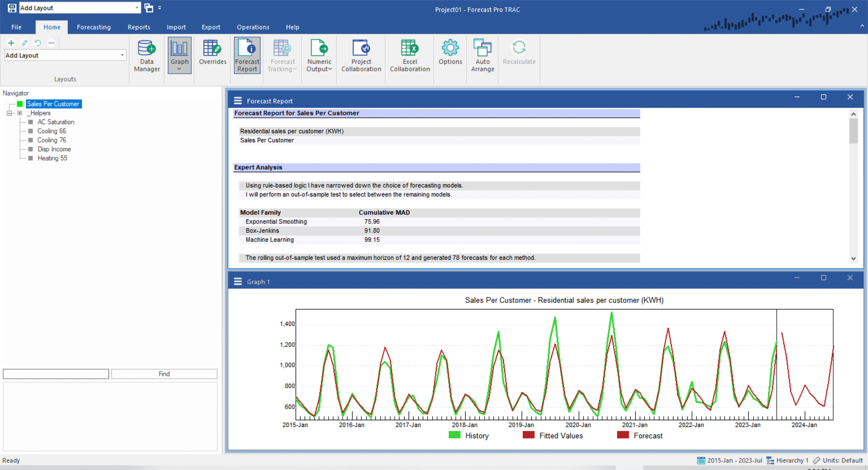Open the Operations ribbon tab

click(253, 27)
